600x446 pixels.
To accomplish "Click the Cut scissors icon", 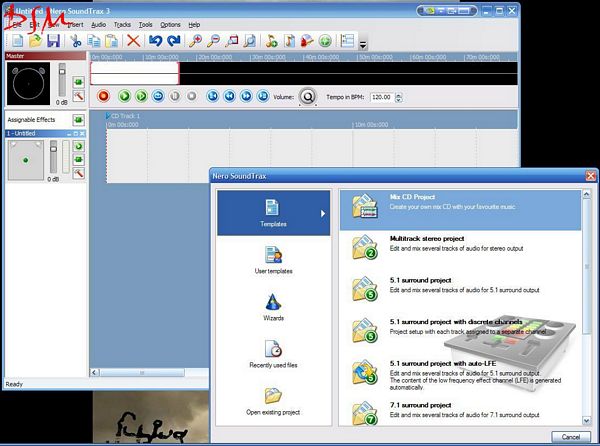I will coord(76,41).
